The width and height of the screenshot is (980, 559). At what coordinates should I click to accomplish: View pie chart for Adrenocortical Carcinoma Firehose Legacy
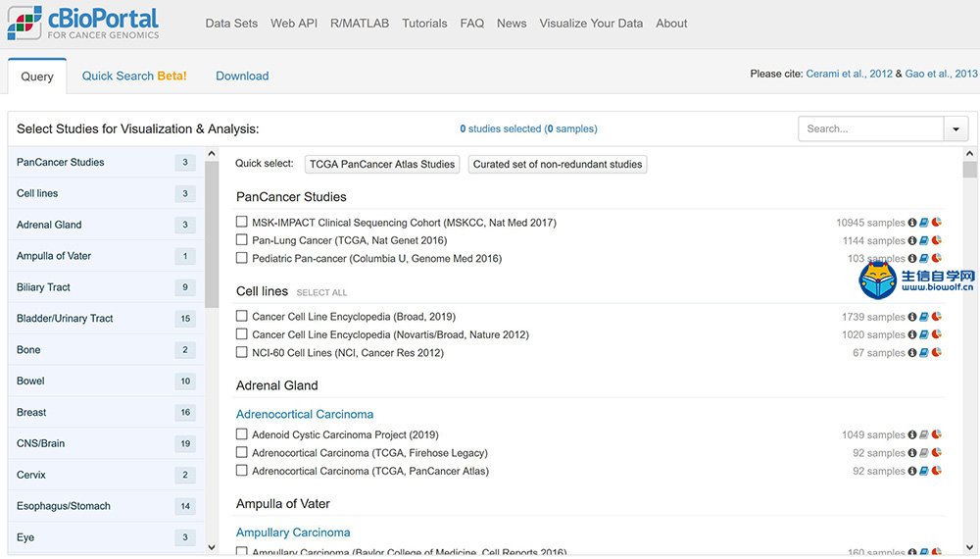[x=936, y=453]
